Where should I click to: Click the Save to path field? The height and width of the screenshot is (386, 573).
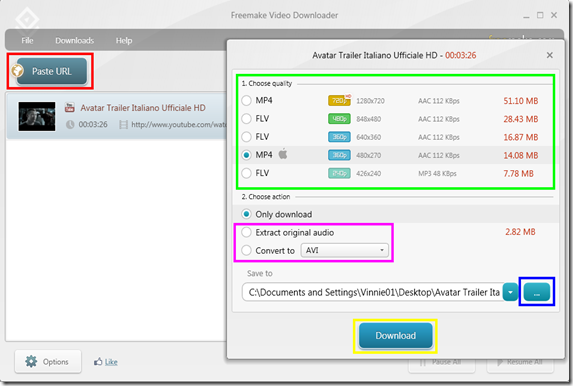click(x=373, y=292)
